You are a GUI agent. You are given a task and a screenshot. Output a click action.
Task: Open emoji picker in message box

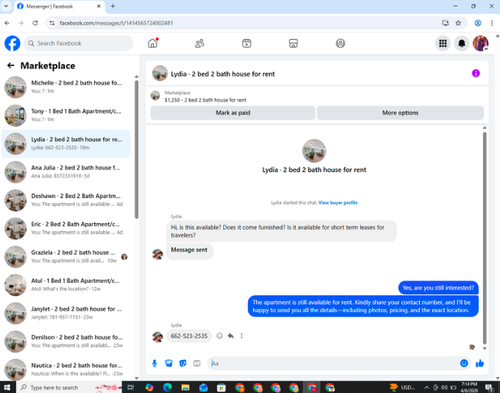(x=464, y=363)
